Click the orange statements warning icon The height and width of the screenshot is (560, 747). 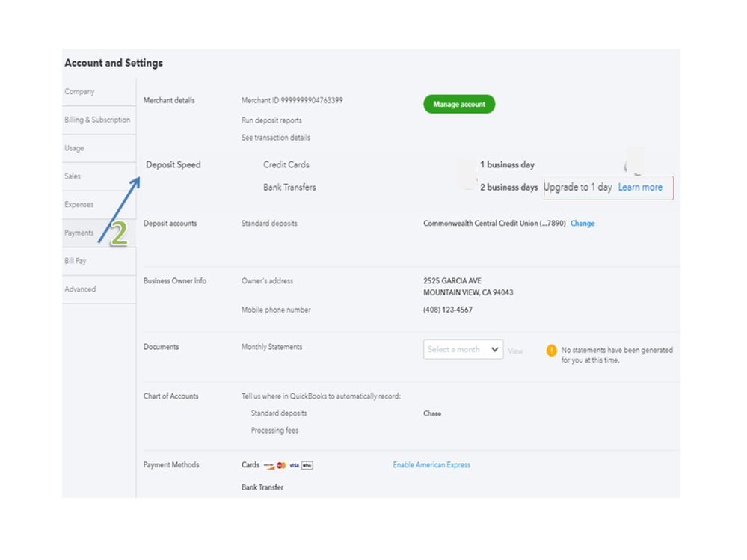click(x=551, y=350)
